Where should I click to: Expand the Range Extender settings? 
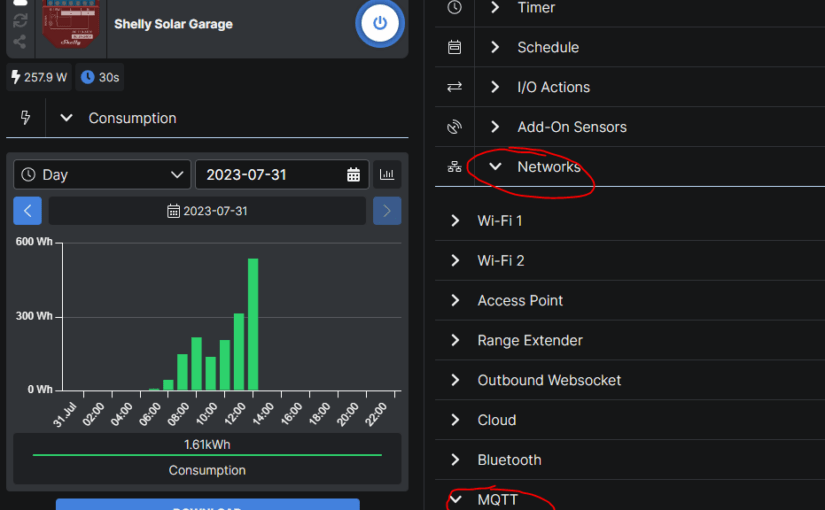coord(456,341)
